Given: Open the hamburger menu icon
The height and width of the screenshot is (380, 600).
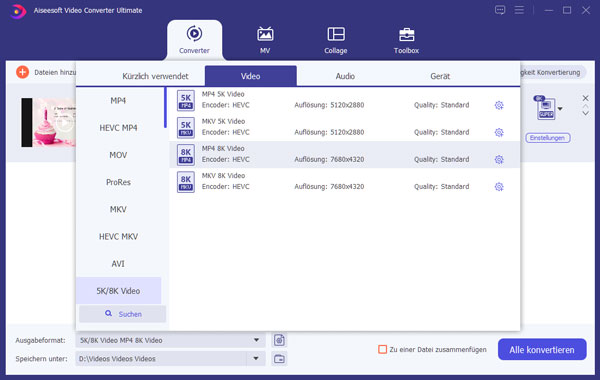Looking at the screenshot, I should click(519, 10).
